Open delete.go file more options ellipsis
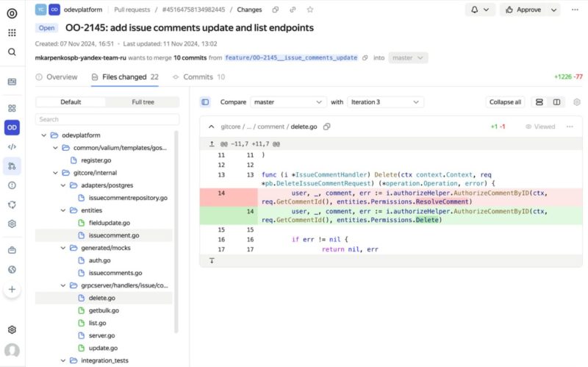The image size is (588, 367). click(x=570, y=127)
